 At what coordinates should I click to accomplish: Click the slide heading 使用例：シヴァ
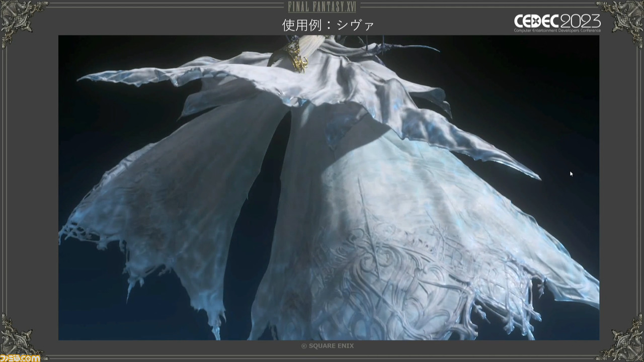point(328,25)
